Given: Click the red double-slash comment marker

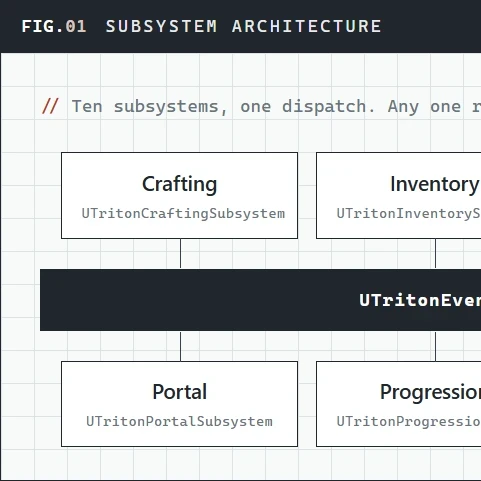Looking at the screenshot, I should [x=50, y=106].
